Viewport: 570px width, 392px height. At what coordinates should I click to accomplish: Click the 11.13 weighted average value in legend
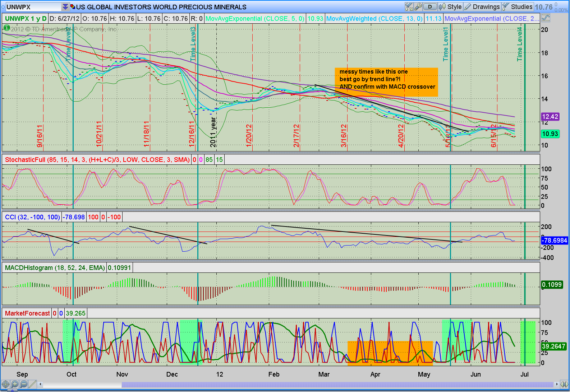coord(434,19)
